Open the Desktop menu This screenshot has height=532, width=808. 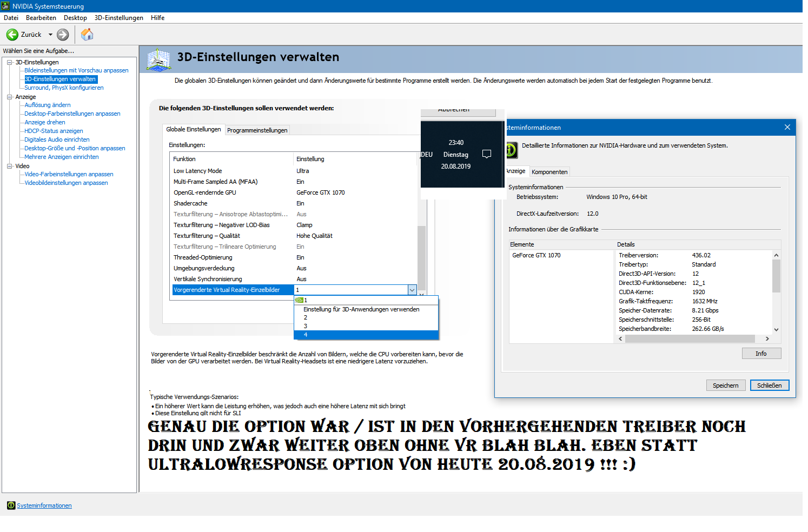coord(75,18)
